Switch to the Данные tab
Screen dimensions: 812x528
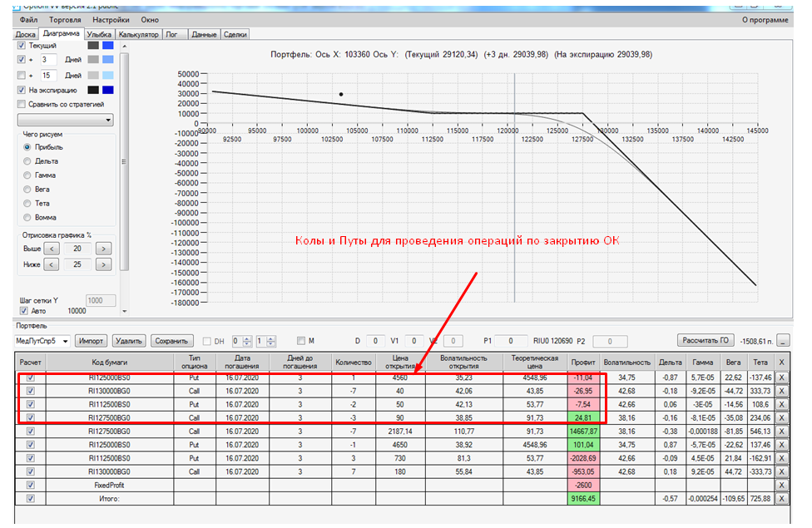pos(204,34)
